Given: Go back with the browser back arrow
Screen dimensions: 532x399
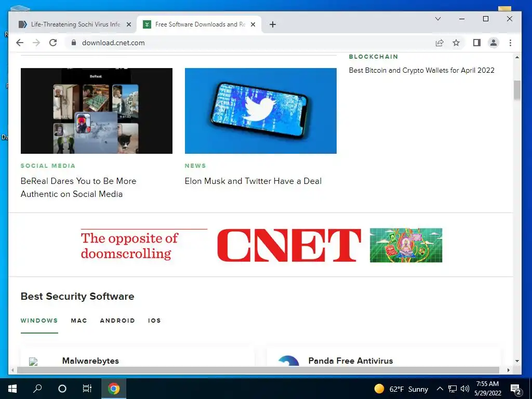Looking at the screenshot, I should 20,43.
